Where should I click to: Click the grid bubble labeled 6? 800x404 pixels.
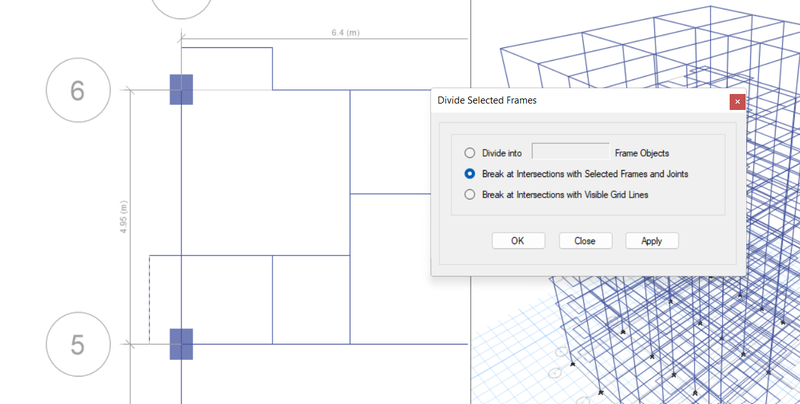[x=78, y=90]
